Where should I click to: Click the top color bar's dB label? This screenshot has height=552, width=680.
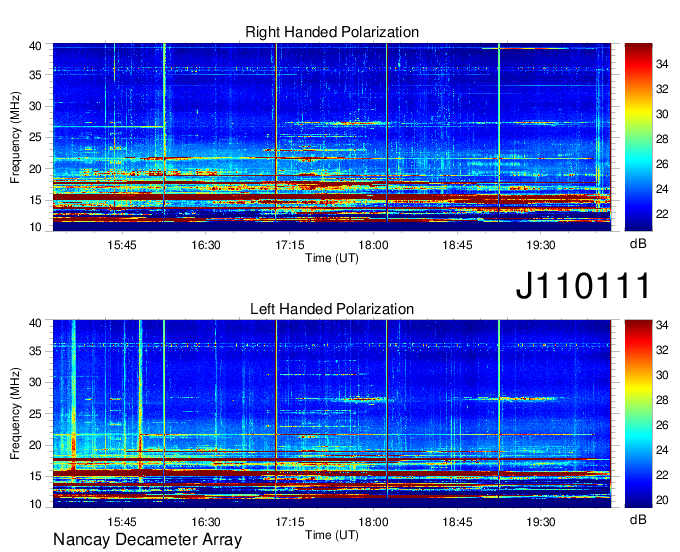pos(638,244)
